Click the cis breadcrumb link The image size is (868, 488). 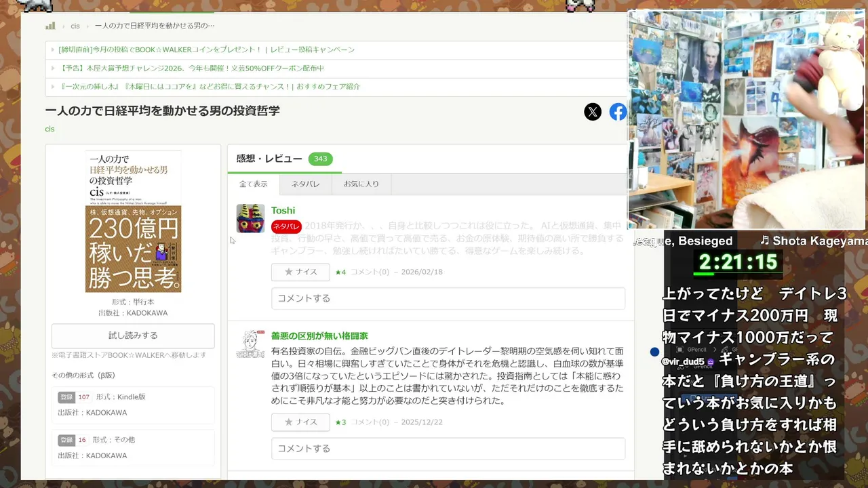pos(75,26)
